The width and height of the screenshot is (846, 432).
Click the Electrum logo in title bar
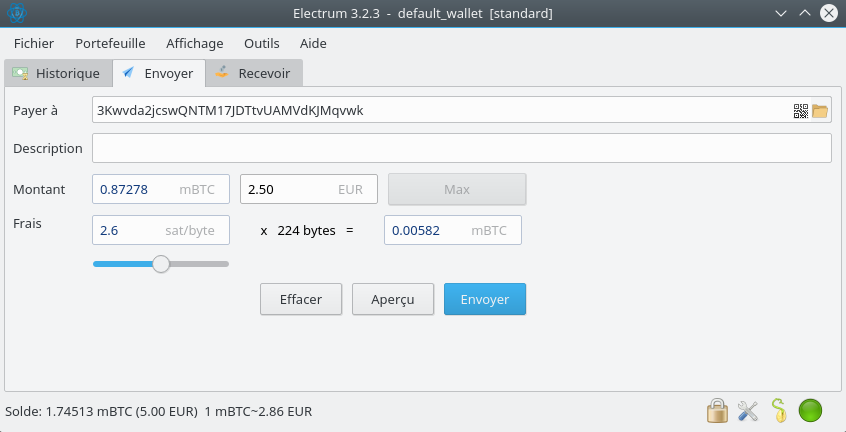[x=17, y=14]
